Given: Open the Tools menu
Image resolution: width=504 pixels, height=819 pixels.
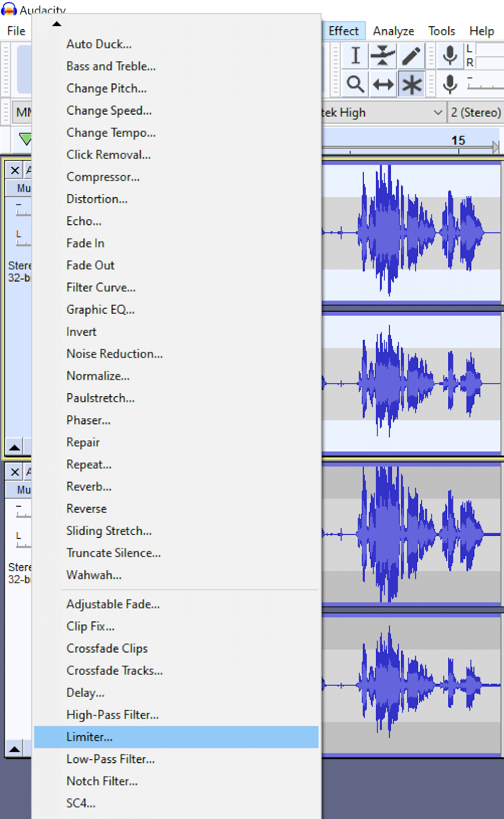Looking at the screenshot, I should tap(442, 31).
